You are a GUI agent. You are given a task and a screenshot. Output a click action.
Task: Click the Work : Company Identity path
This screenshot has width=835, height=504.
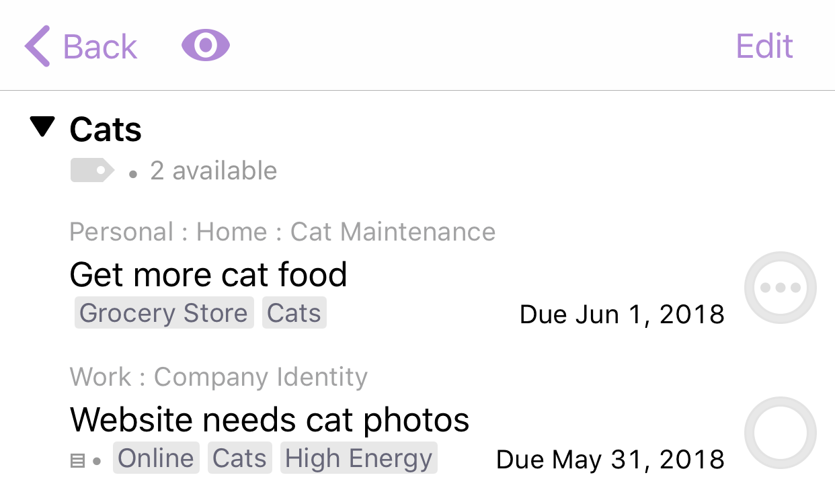tap(218, 377)
